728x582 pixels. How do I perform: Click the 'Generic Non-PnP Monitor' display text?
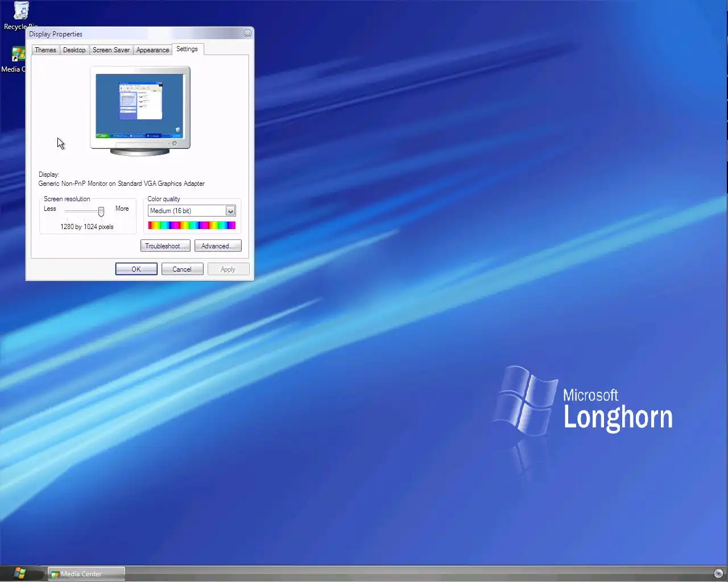122,184
